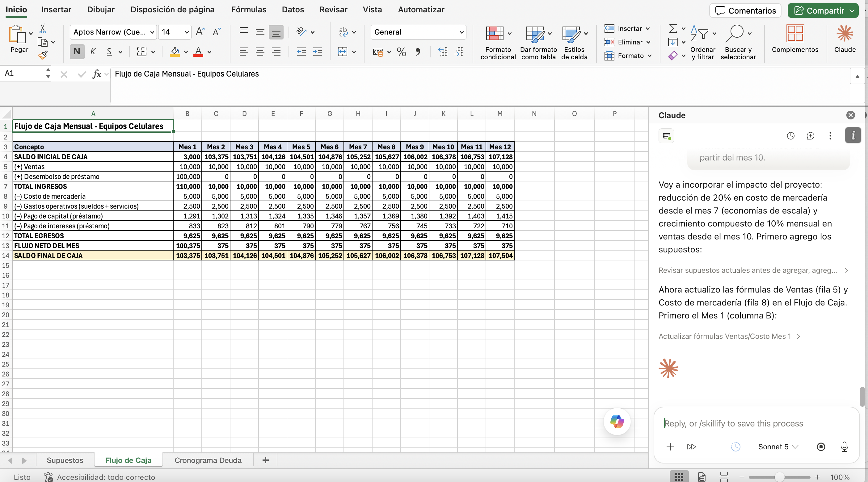This screenshot has width=868, height=482.
Task: Click the stop recording icon in Claude panel
Action: [x=821, y=447]
